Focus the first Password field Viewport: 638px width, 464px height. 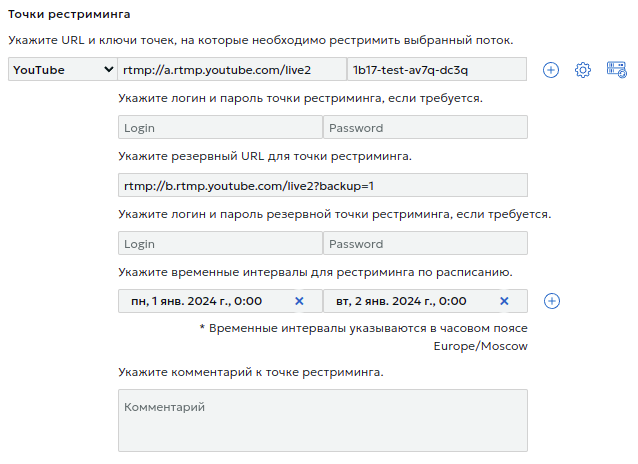coord(424,128)
